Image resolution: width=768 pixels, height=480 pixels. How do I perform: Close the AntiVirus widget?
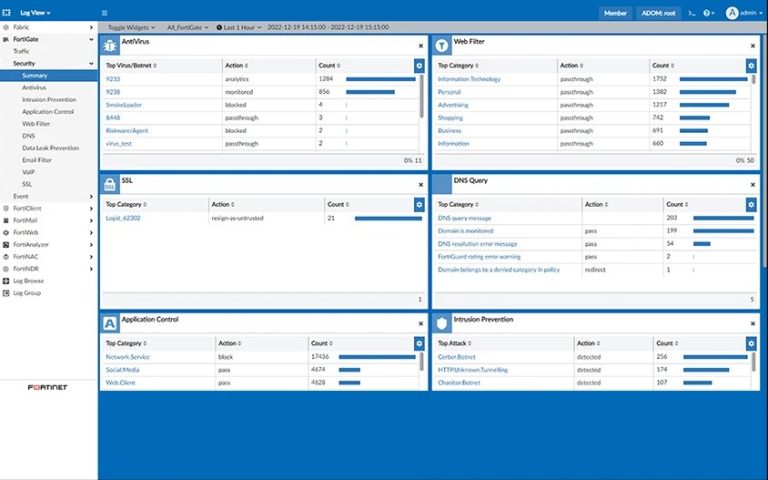coord(421,46)
